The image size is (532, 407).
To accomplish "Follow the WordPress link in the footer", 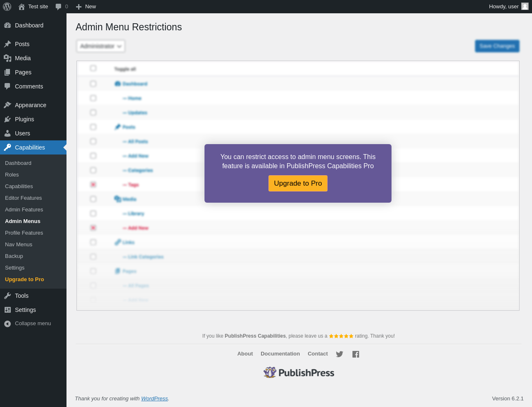I will (x=155, y=399).
